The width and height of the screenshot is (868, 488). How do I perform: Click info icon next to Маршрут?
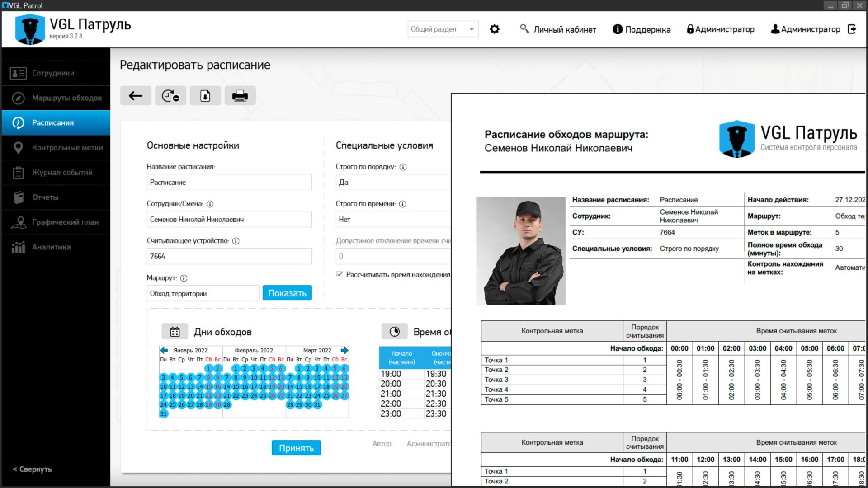pyautogui.click(x=184, y=278)
